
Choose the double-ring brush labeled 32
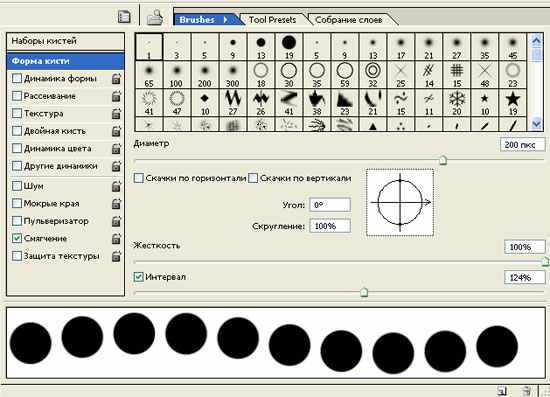[x=373, y=75]
